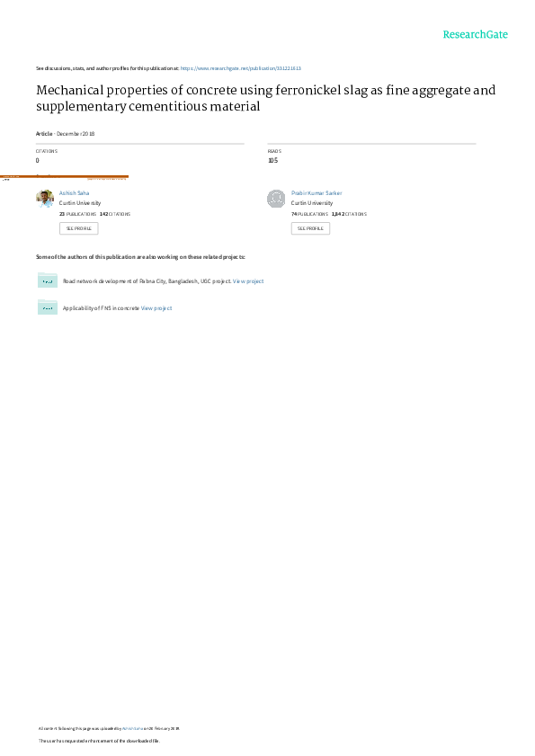Click Ashish Saha's profile photo
The width and height of the screenshot is (535, 756).
45,199
